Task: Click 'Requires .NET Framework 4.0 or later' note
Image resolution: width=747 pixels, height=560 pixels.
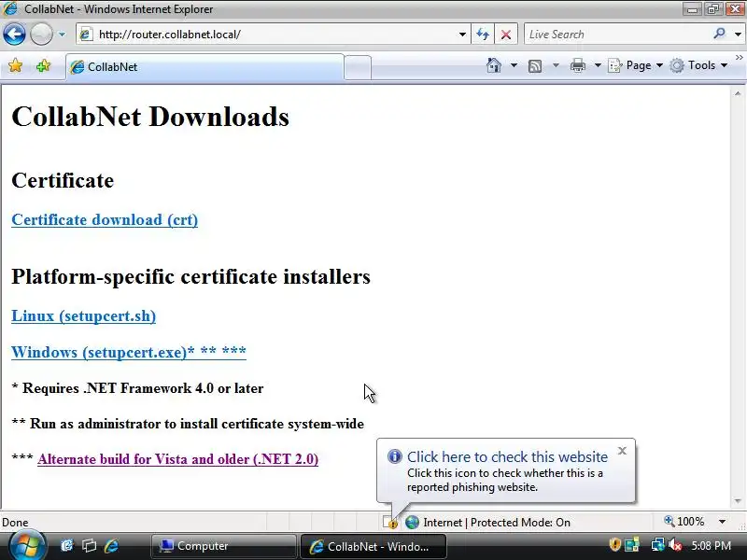Action: 143,388
